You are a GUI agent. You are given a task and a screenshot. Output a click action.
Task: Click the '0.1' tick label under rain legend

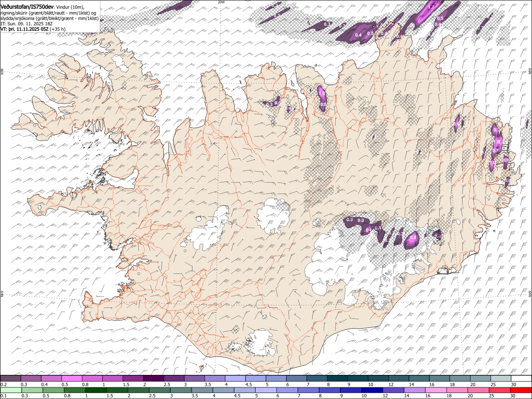(3, 396)
